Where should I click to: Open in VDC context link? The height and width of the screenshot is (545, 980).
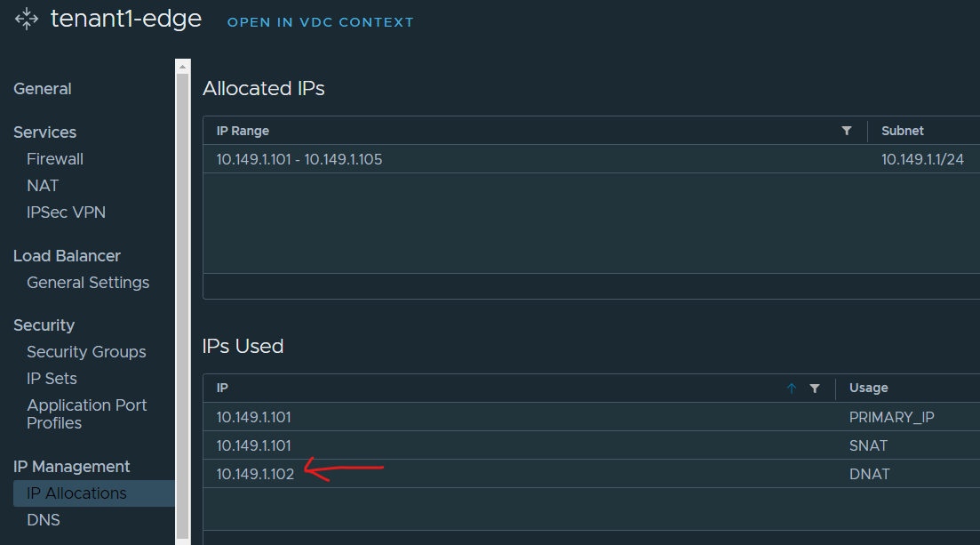(x=320, y=21)
